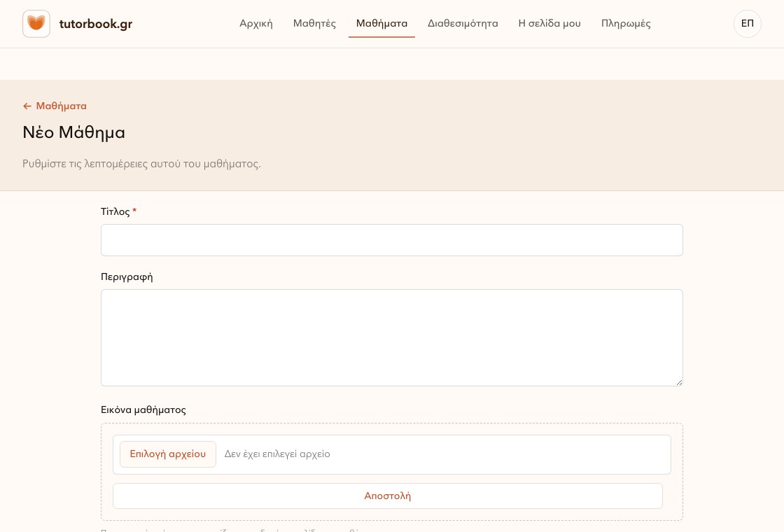Image resolution: width=784 pixels, height=532 pixels.
Task: Click the Επιλογή αρχείου button
Action: 167,454
